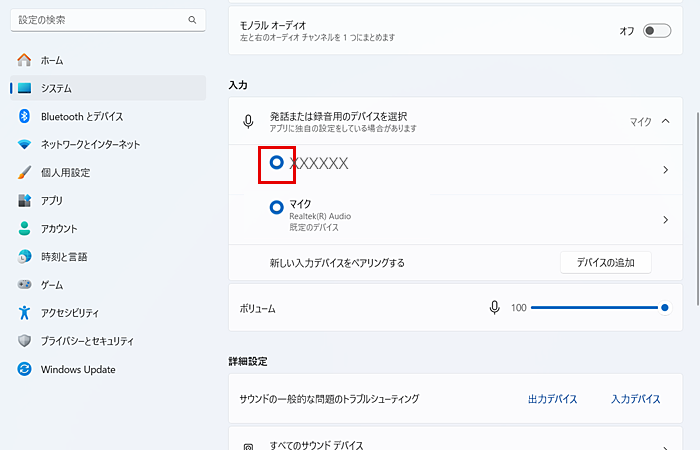Click the プライバシーとセキュリティ shield icon

(24, 341)
